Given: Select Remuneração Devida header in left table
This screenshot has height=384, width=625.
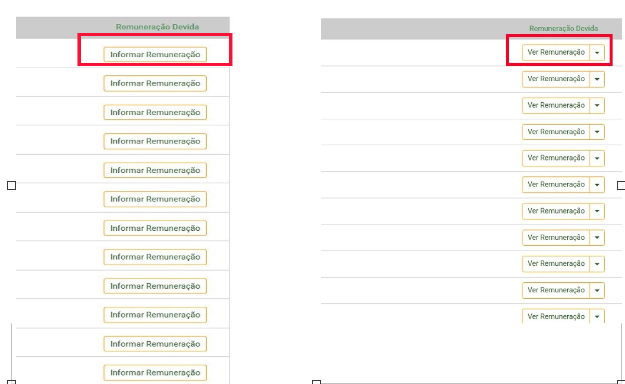Looking at the screenshot, I should coord(157,27).
